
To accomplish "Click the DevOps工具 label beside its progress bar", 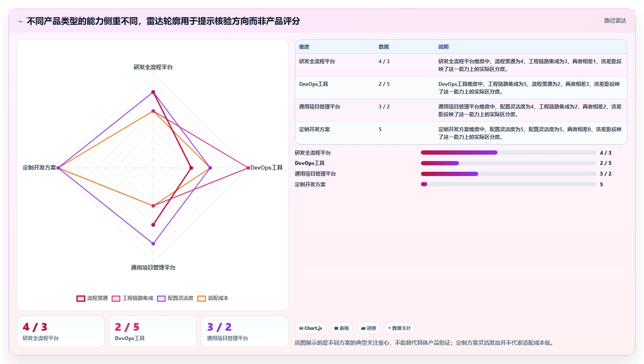I will coord(310,163).
